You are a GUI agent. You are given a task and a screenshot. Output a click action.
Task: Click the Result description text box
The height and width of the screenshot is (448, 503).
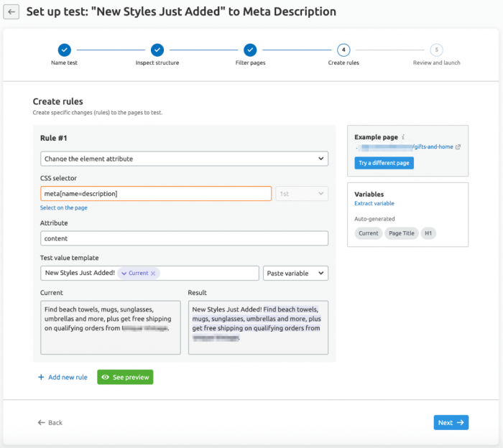258,327
